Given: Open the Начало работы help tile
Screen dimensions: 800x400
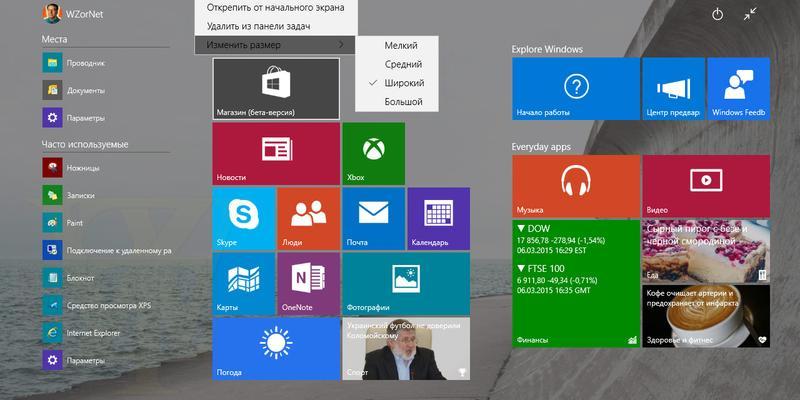Looking at the screenshot, I should tap(576, 89).
